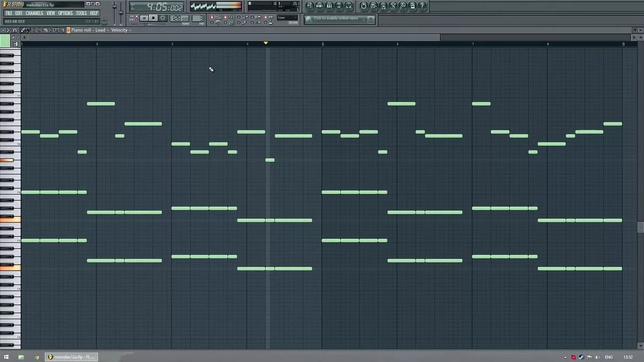Open the TOOLS menu

[x=82, y=13]
